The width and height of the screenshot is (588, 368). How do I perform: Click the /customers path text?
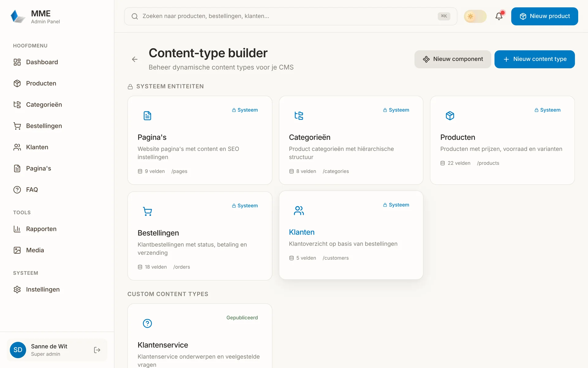click(335, 258)
